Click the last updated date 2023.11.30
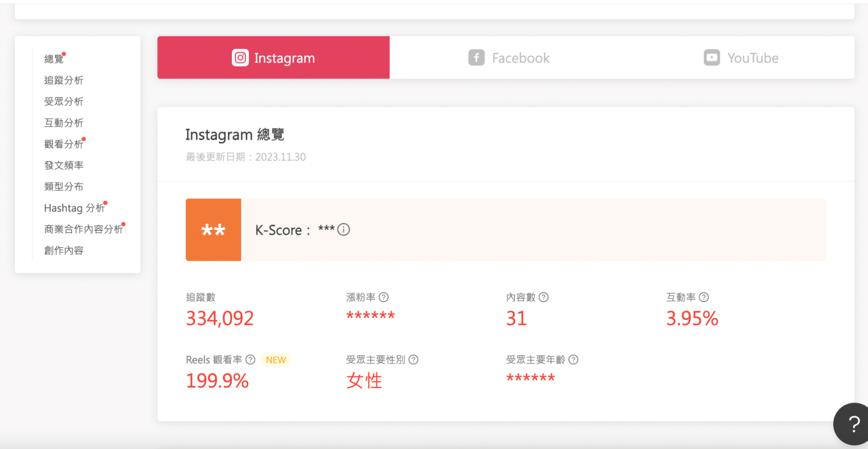This screenshot has height=449, width=868. (281, 157)
